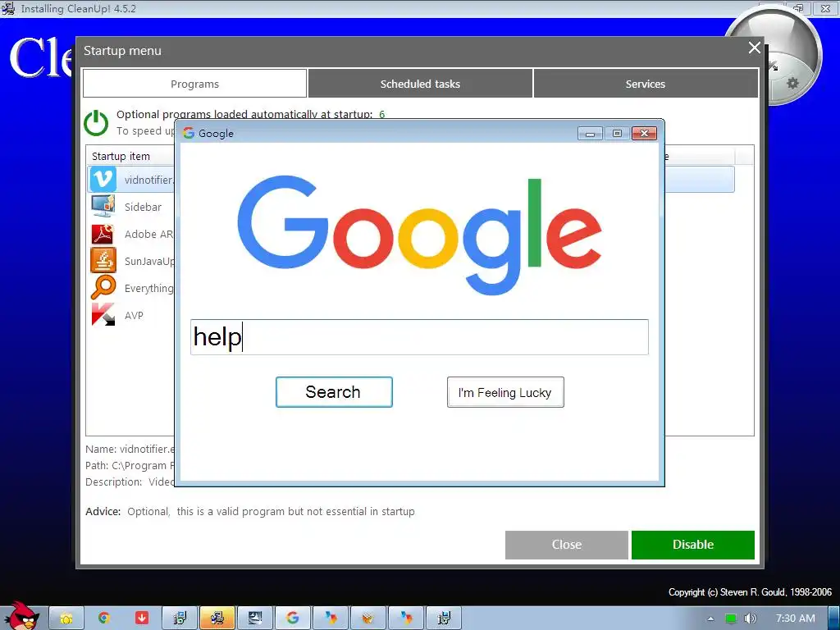Click into the Google search field containing help
The image size is (840, 630).
click(x=419, y=337)
